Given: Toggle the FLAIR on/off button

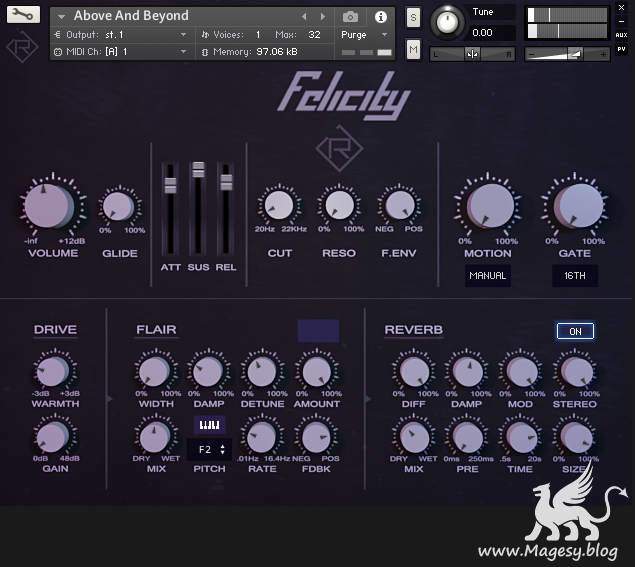Looking at the screenshot, I should pos(318,331).
